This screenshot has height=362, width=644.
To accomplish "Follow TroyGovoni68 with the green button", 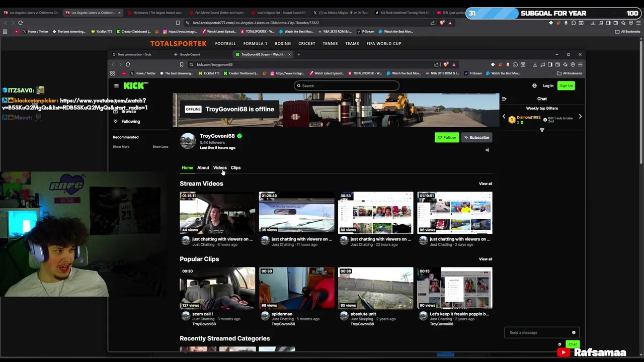I will tap(447, 137).
